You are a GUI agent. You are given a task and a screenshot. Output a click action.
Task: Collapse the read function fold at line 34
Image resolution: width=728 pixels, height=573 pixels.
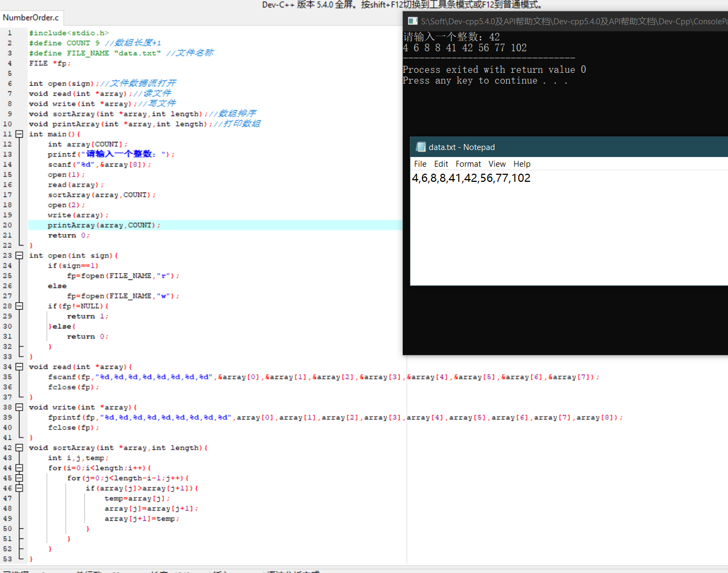coord(19,367)
